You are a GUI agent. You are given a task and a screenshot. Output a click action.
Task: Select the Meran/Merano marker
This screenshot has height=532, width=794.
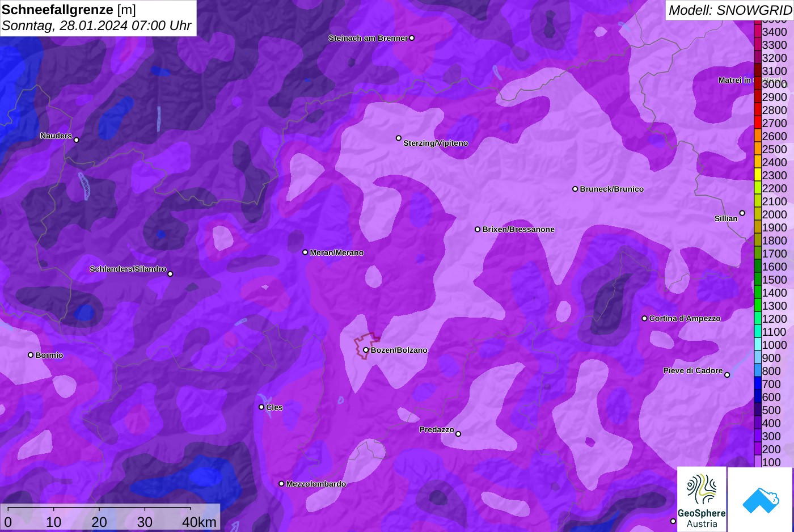tap(305, 252)
